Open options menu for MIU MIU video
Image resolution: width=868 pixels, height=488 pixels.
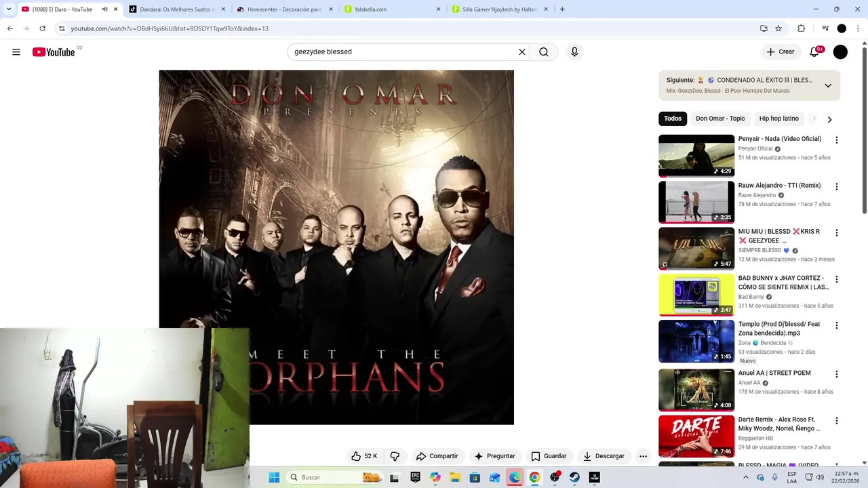(836, 232)
